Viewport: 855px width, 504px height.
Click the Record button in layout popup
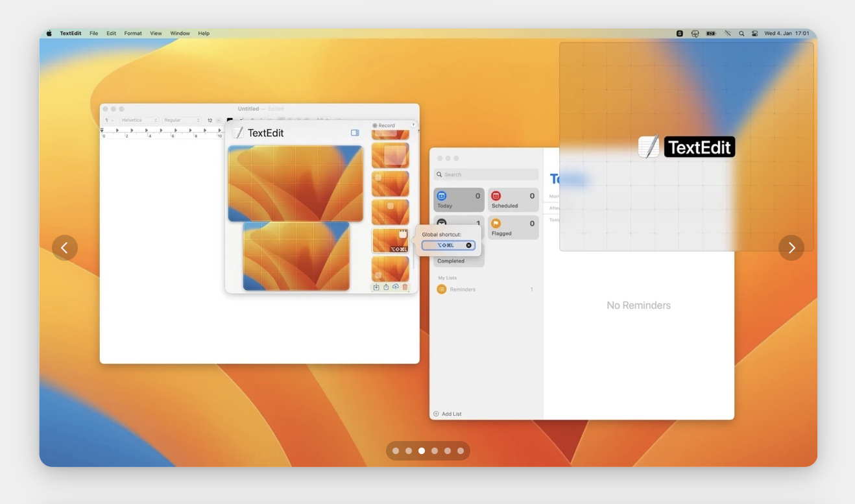click(x=383, y=125)
